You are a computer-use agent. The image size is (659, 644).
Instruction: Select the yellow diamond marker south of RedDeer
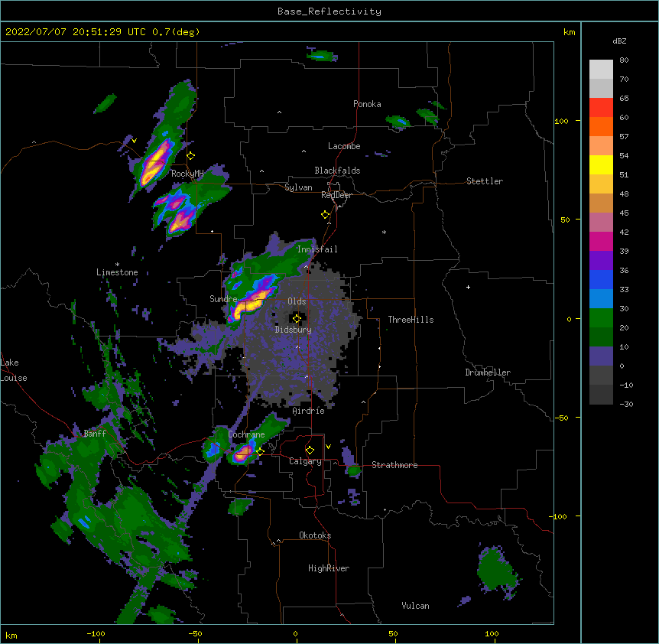pos(326,215)
